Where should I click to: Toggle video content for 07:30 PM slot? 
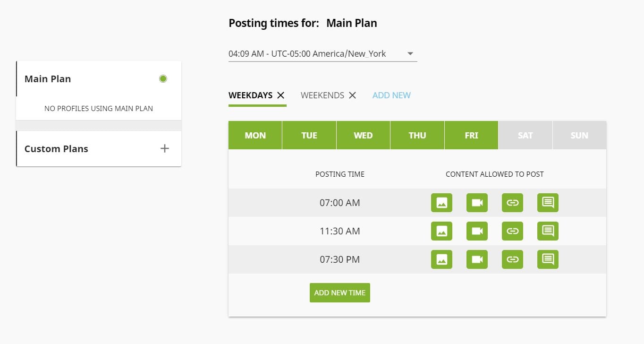(477, 259)
